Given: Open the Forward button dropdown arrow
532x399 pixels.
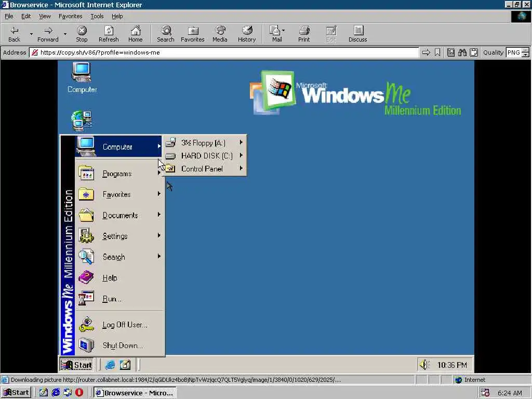Looking at the screenshot, I should click(65, 34).
